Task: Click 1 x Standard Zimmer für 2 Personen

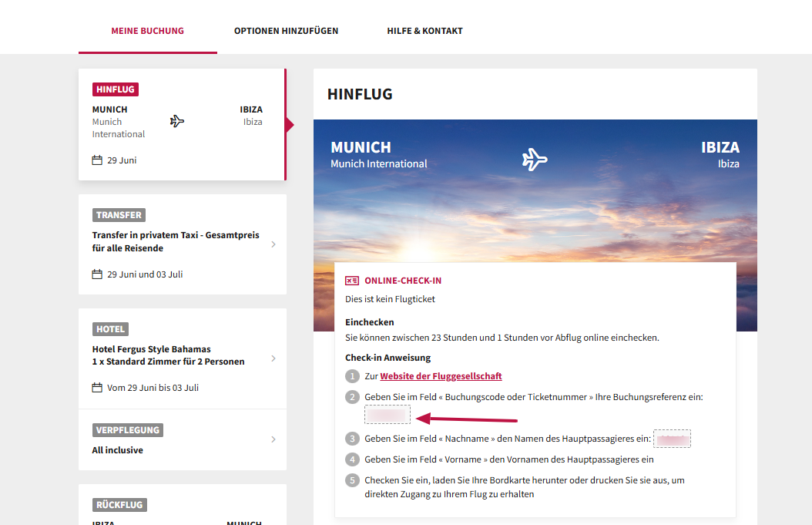Action: tap(168, 362)
